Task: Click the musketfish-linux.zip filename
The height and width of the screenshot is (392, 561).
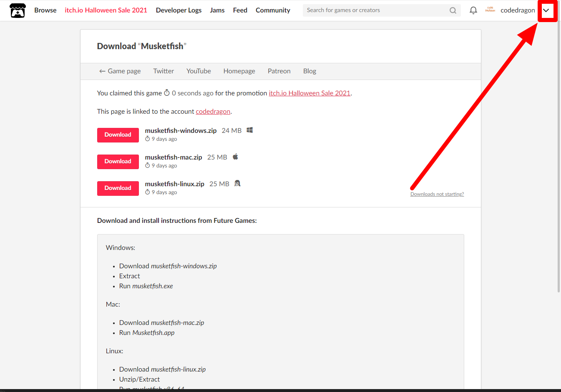Action: 175,184
